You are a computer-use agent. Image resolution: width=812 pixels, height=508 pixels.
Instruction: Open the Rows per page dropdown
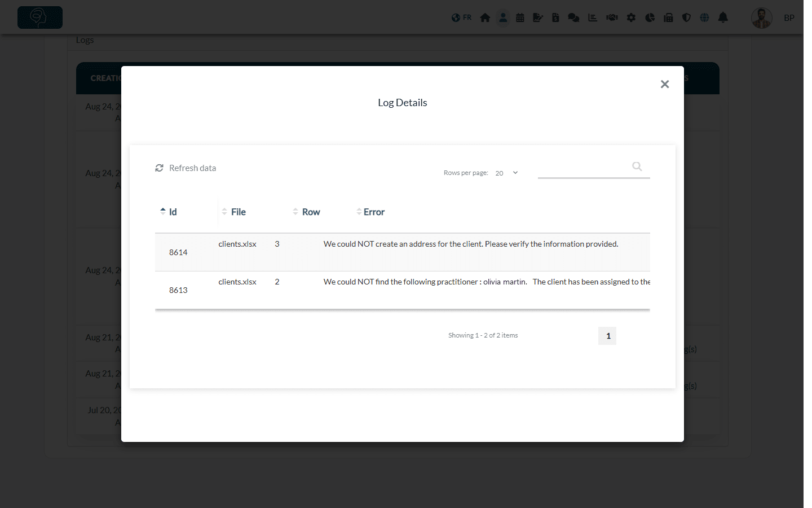506,173
